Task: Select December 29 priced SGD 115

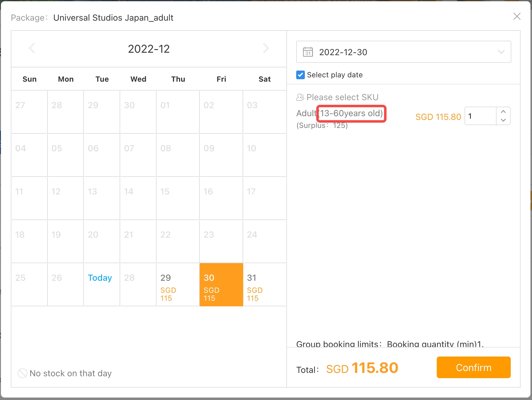Action: (178, 285)
